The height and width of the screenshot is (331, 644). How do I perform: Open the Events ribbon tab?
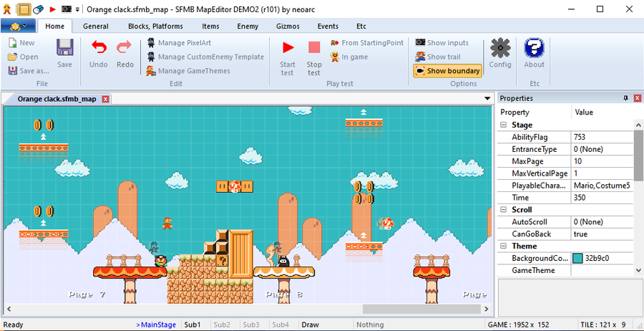(328, 27)
